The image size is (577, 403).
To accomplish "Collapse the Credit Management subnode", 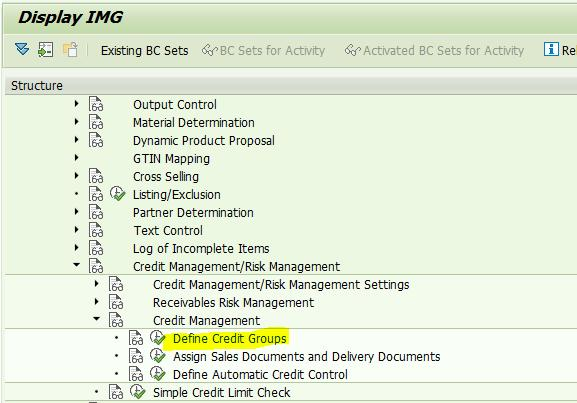I will click(96, 319).
